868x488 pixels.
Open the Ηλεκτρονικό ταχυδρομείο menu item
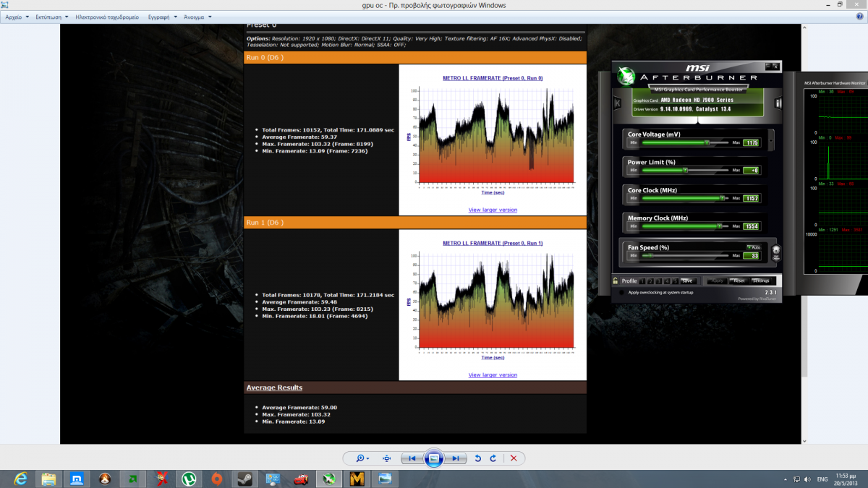point(107,16)
